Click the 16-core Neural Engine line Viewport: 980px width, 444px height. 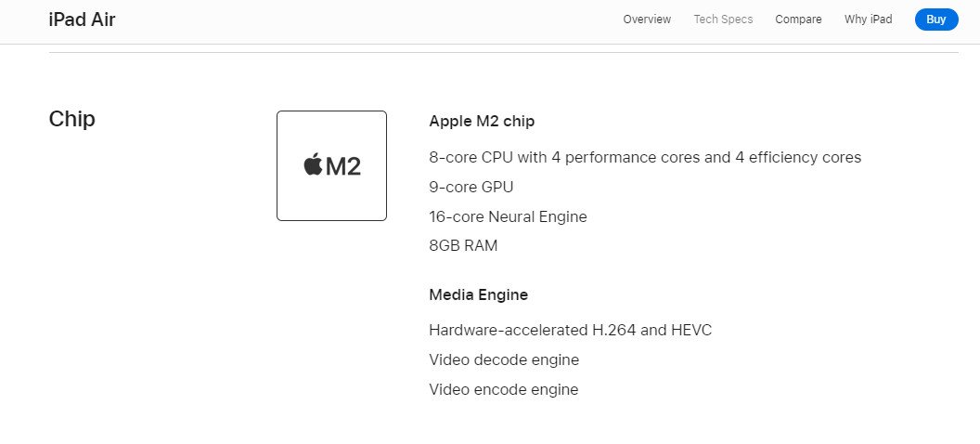click(x=509, y=217)
